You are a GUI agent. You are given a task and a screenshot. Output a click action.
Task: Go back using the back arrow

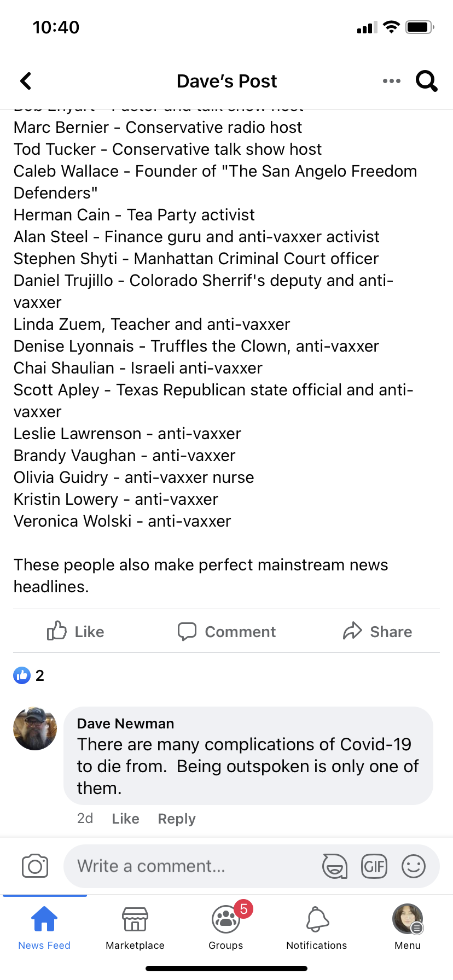[x=26, y=81]
